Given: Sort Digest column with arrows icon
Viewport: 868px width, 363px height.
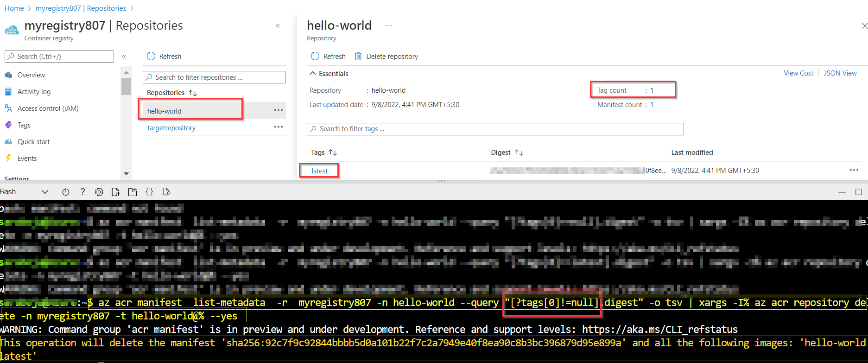Looking at the screenshot, I should click(519, 153).
